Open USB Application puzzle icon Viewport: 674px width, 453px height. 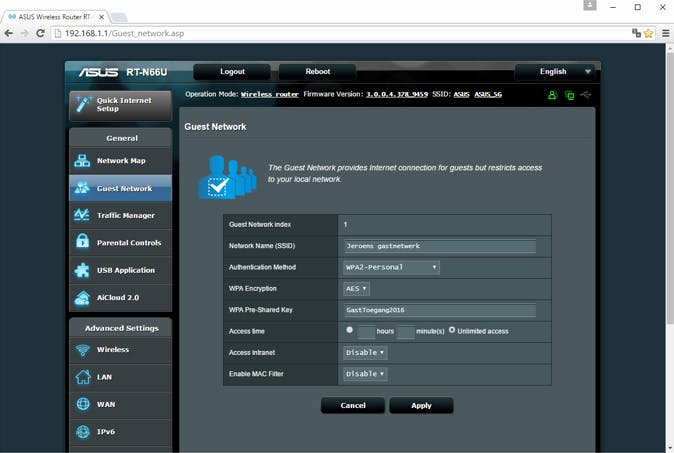pos(82,270)
